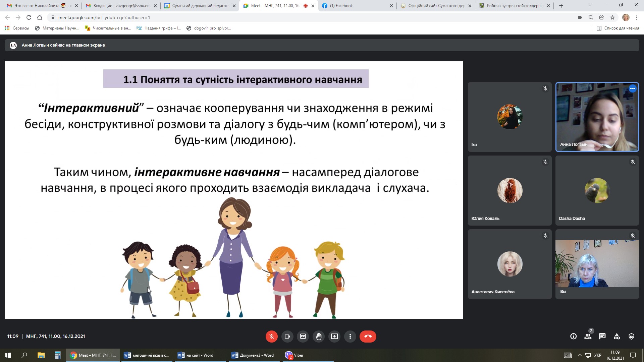The height and width of the screenshot is (362, 644).
Task: Show hidden system tray icons
Action: click(580, 355)
